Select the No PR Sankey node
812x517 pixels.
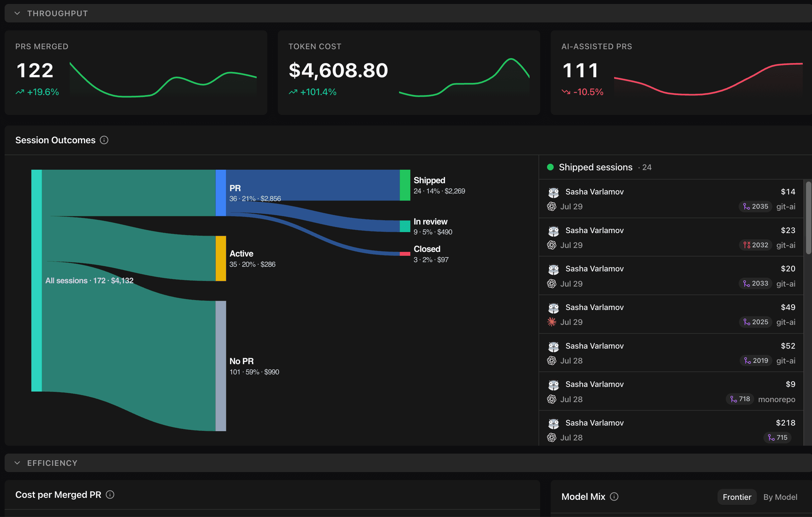(x=221, y=366)
